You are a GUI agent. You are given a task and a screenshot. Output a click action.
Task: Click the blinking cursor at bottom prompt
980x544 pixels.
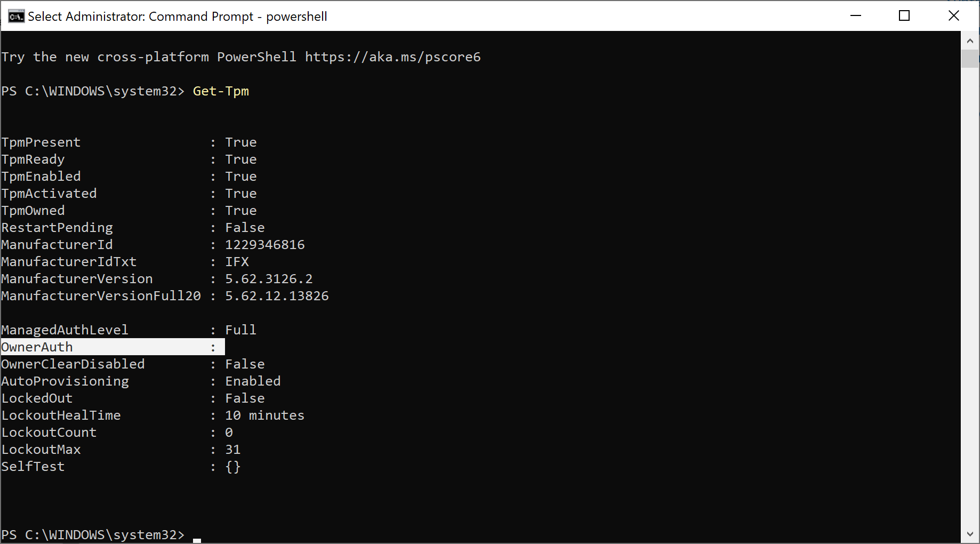coord(197,540)
